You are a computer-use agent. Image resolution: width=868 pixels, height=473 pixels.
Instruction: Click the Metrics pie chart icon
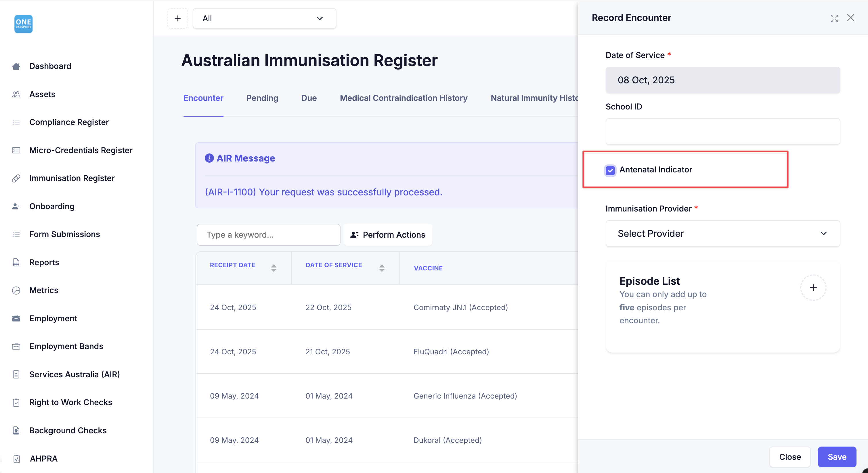[x=16, y=291]
